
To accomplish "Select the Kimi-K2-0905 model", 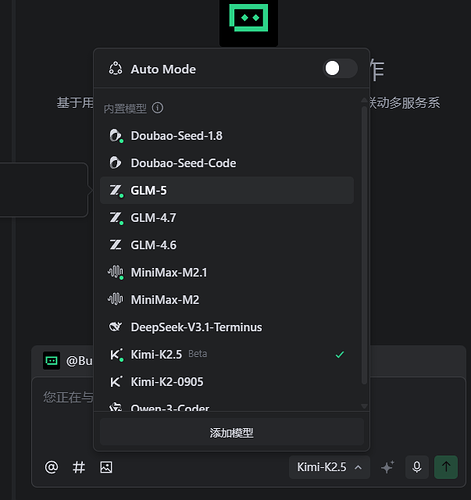I will [x=227, y=382].
